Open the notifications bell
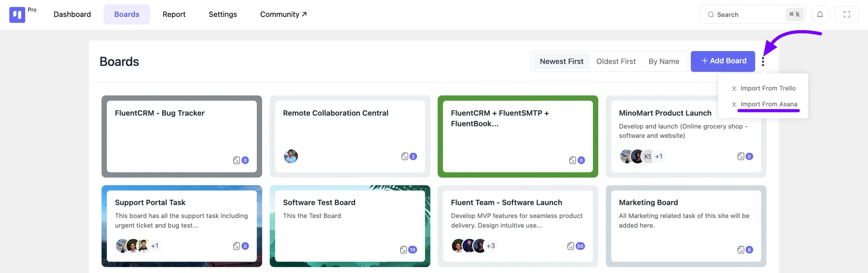The image size is (868, 273). [x=820, y=14]
